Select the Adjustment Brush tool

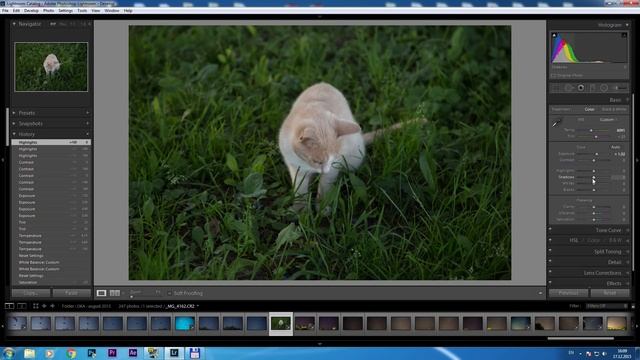point(620,88)
